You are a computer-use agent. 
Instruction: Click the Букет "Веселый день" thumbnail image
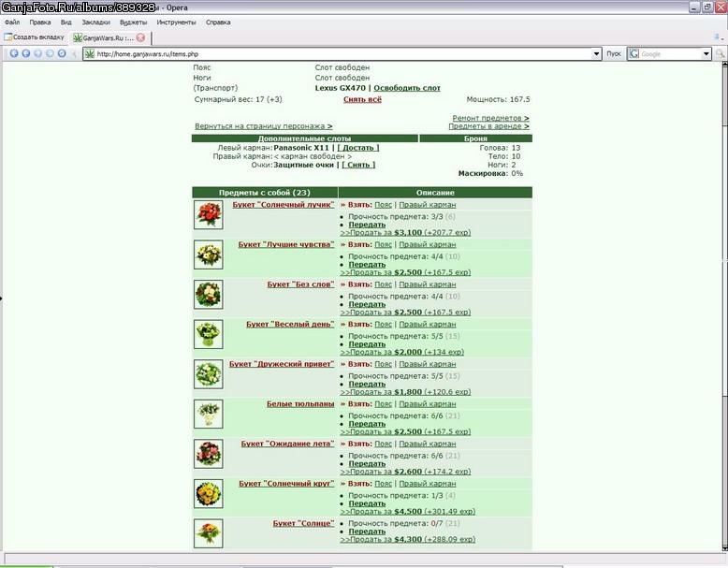click(x=209, y=334)
